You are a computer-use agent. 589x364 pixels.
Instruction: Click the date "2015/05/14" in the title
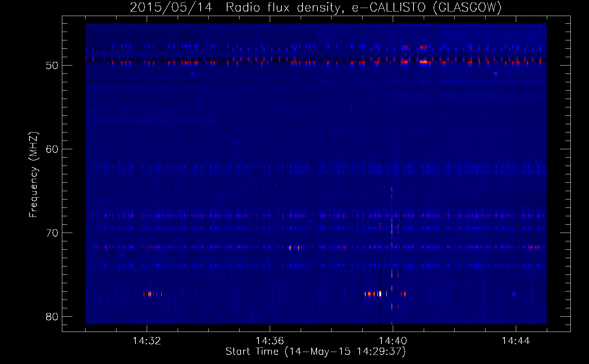tap(171, 7)
